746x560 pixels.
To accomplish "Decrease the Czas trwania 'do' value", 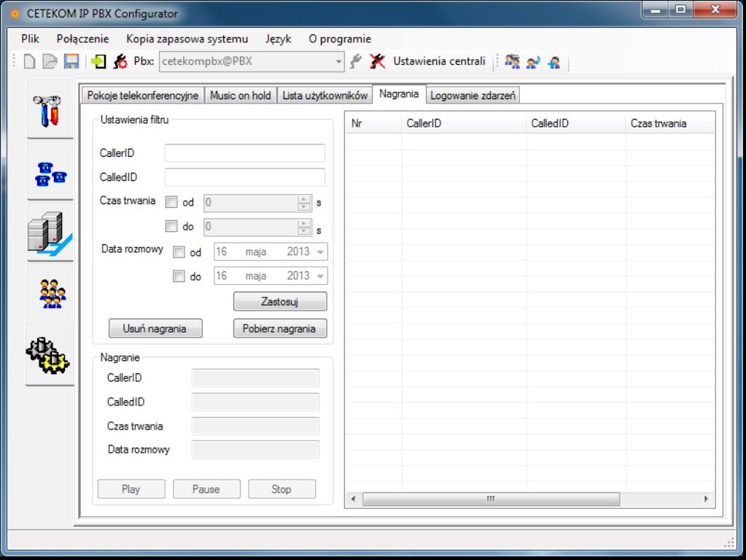I will (303, 230).
